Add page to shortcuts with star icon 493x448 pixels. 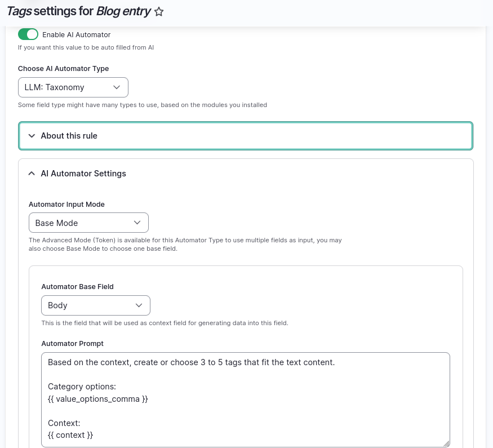tap(159, 12)
